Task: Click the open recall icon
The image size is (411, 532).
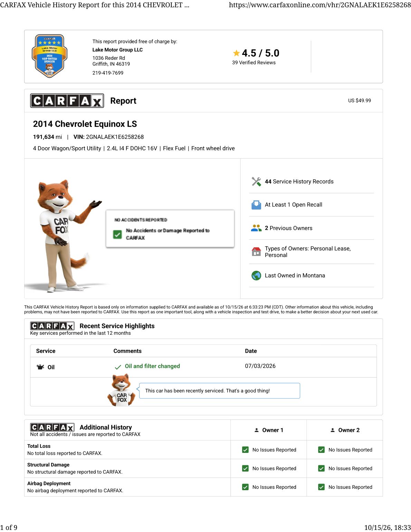Action: [x=256, y=205]
